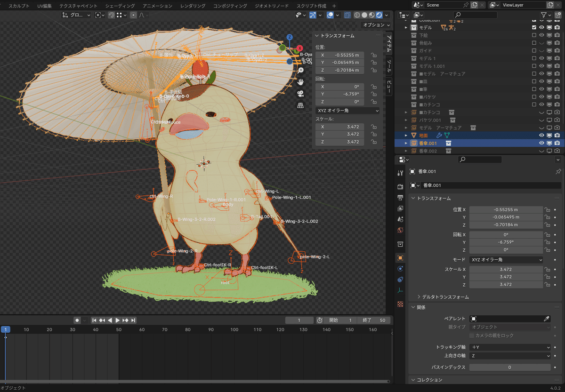Image resolution: width=565 pixels, height=392 pixels.
Task: Enable 下絵 collection checkbox
Action: click(534, 35)
